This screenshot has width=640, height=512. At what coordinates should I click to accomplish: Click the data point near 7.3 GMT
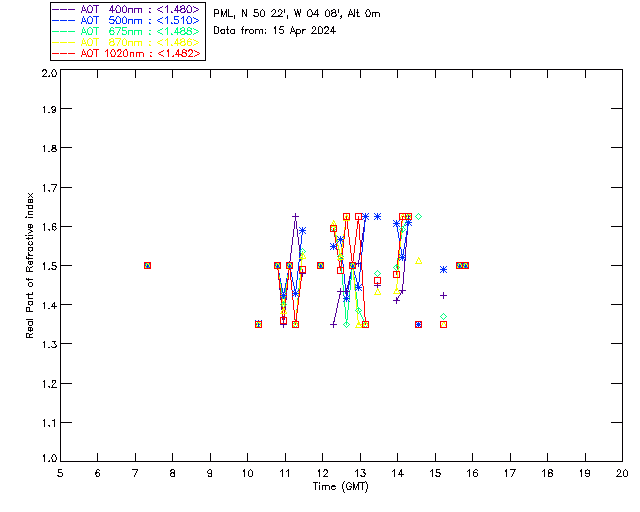pos(147,265)
